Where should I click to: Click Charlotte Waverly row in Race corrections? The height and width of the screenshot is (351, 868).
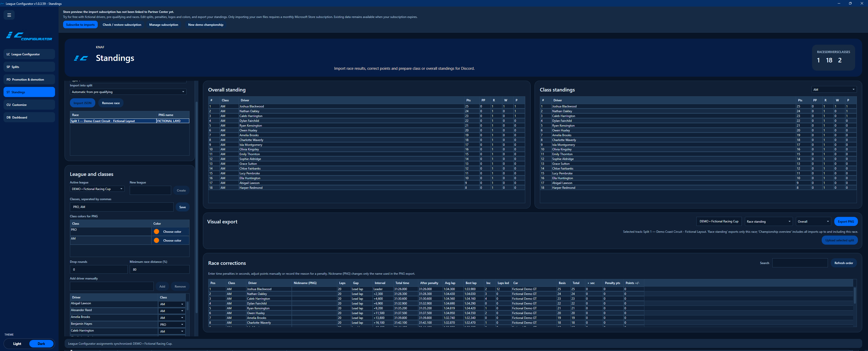coord(426,323)
